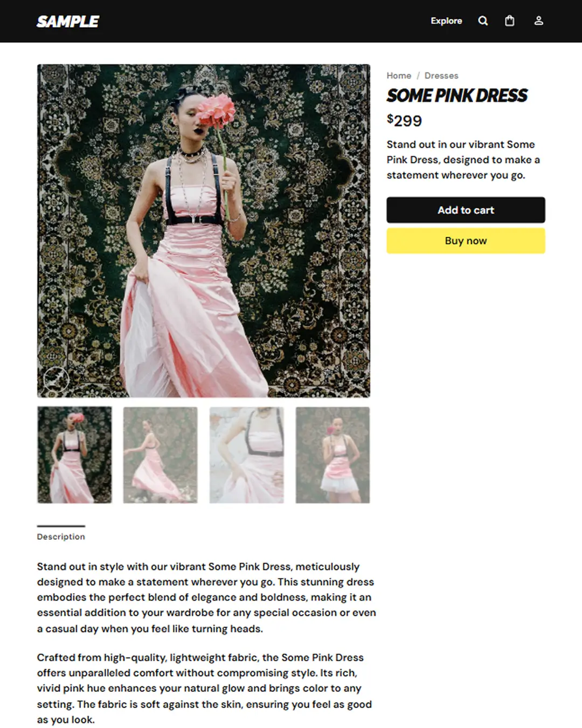The height and width of the screenshot is (728, 582).
Task: Click the yellow Buy now button
Action: 466,241
